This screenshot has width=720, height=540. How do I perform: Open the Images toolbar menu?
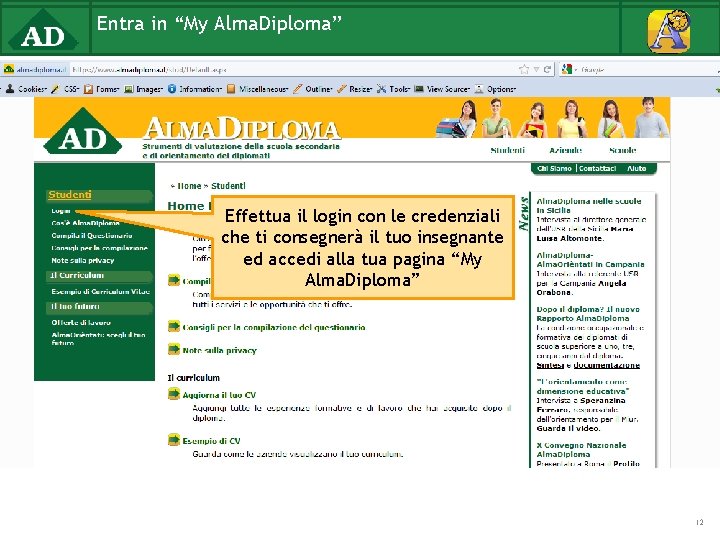click(x=144, y=89)
